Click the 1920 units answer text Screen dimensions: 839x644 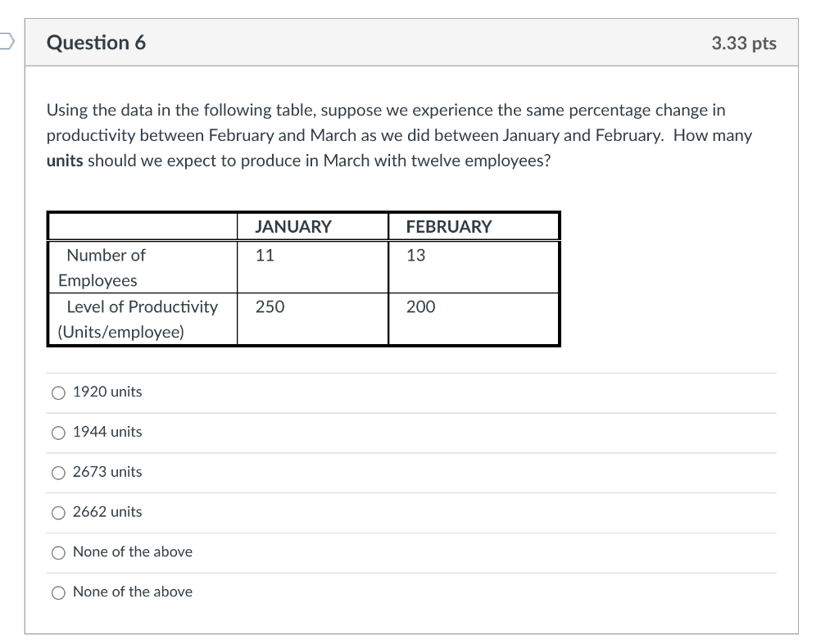(107, 392)
